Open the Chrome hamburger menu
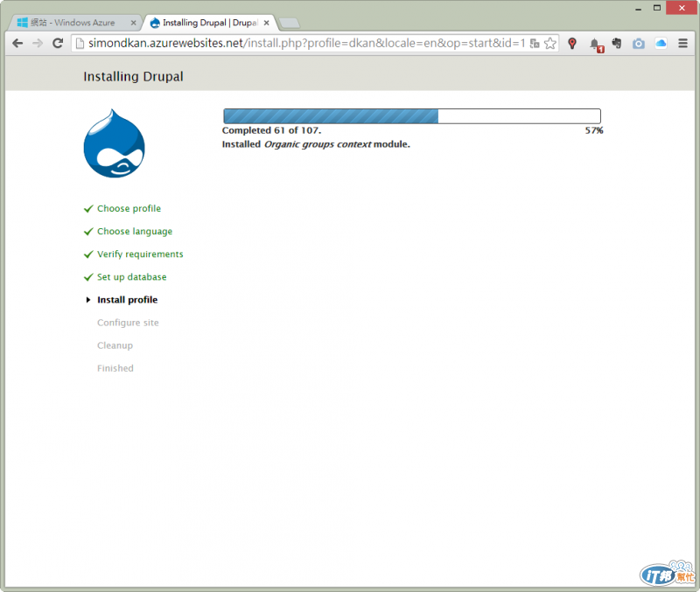The width and height of the screenshot is (700, 592). 682,43
